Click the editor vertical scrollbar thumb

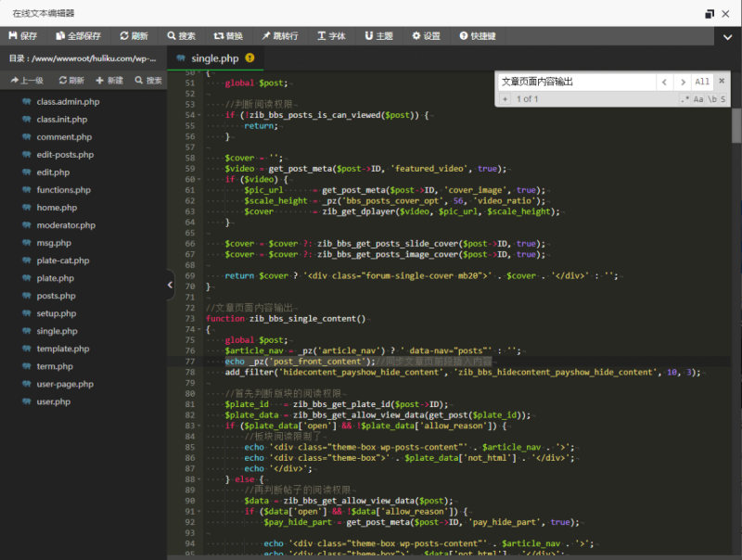736,125
